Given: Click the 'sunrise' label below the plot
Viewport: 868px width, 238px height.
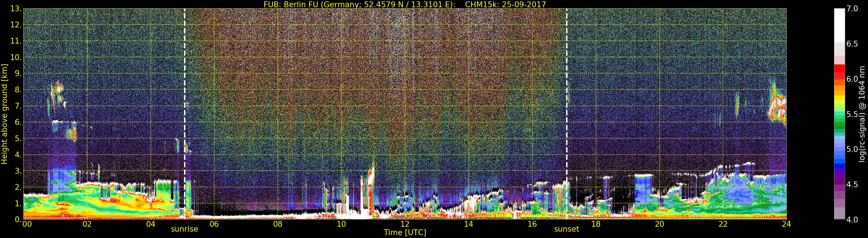Looking at the screenshot, I should coord(184,229).
